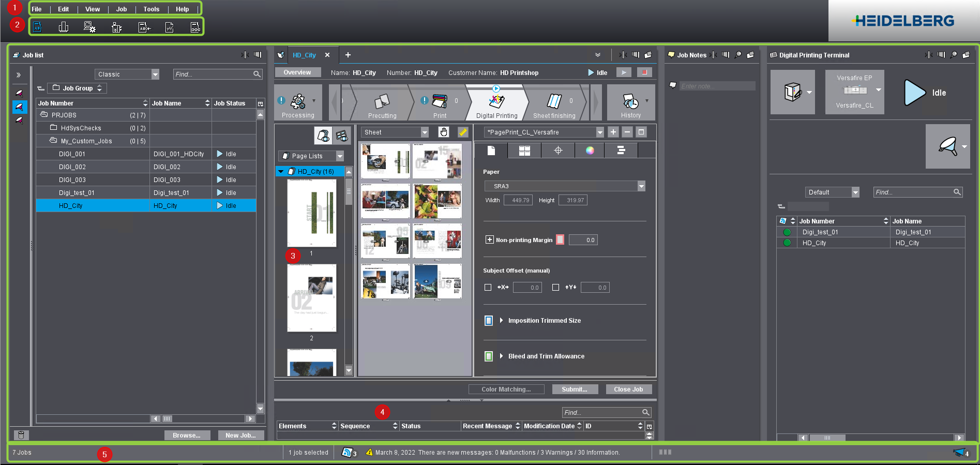Viewport: 980px width, 465px height.
Task: Open the color settings tab icon
Action: (590, 151)
